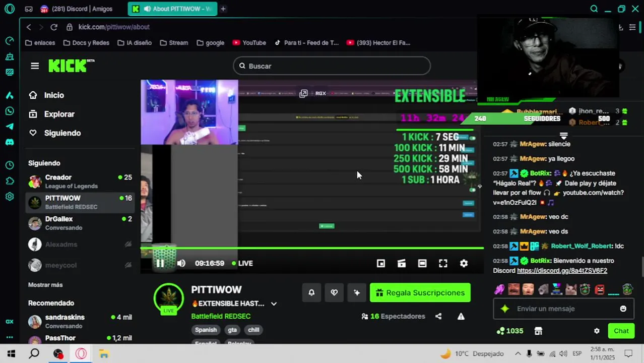The width and height of the screenshot is (644, 363).
Task: Open the offline meeycool channel
Action: pyautogui.click(x=80, y=265)
